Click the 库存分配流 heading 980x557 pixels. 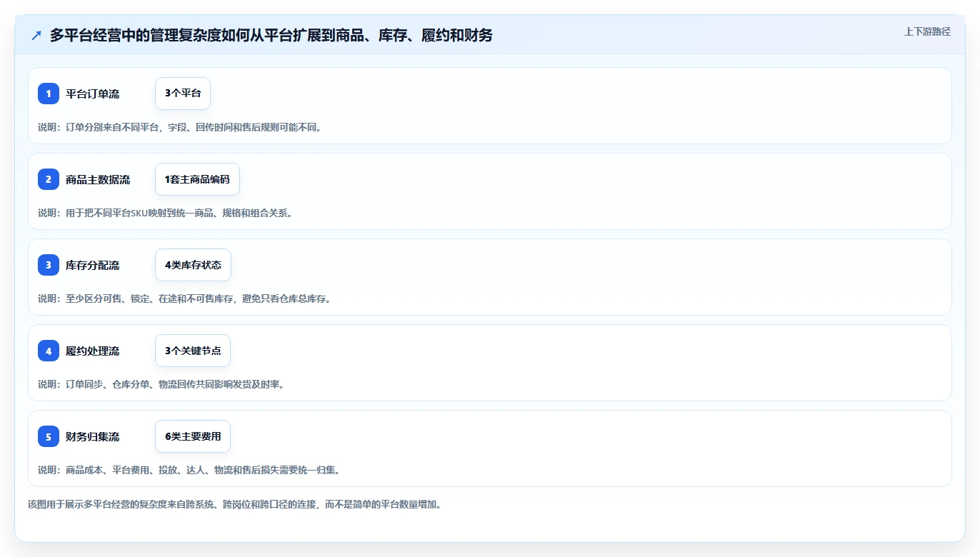click(x=92, y=265)
